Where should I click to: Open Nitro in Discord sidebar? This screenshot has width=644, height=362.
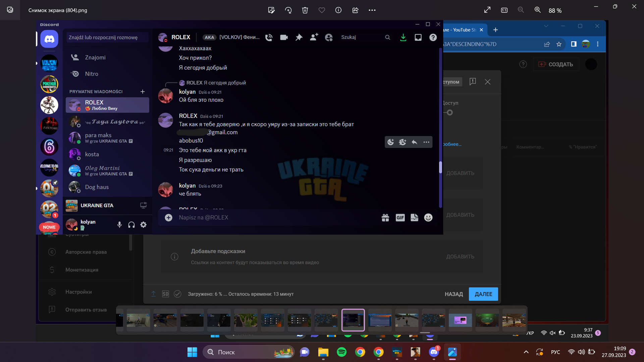coord(107,74)
